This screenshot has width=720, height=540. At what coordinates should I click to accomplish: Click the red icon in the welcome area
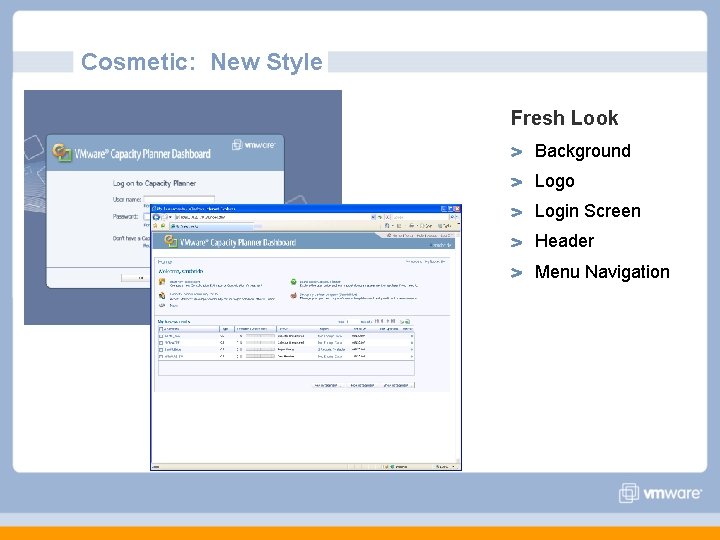coord(293,295)
